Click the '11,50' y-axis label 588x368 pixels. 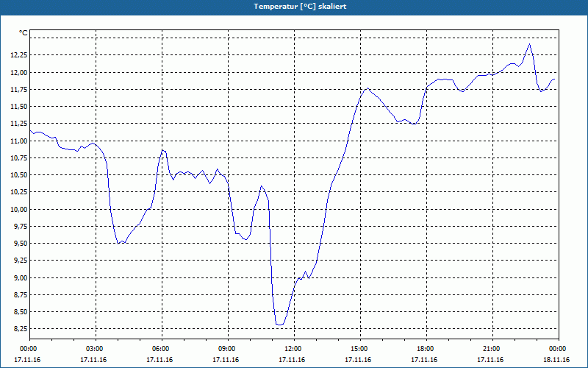(19, 107)
